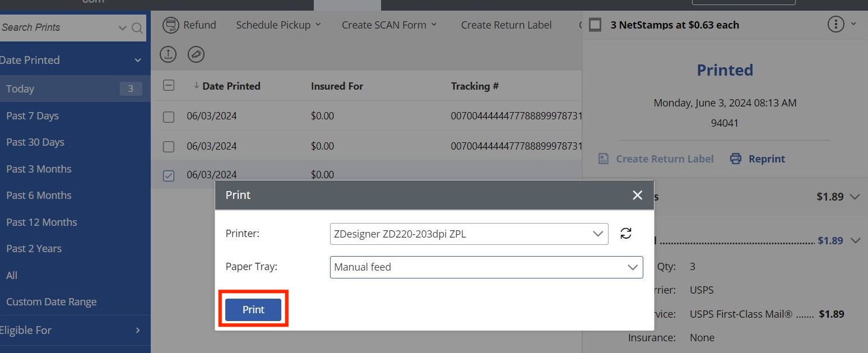Refresh the printer list
Image resolution: width=868 pixels, height=353 pixels.
click(626, 234)
